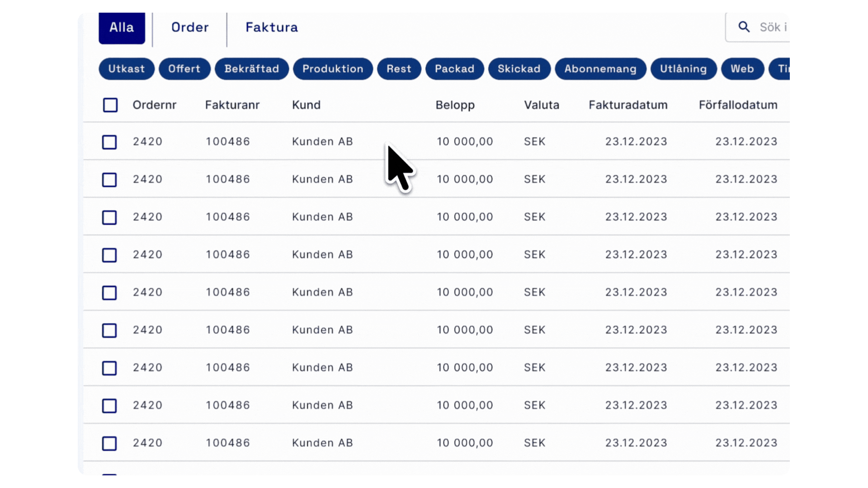Filter orders by Abonnemang
Screen dimensions: 868x488
600,69
